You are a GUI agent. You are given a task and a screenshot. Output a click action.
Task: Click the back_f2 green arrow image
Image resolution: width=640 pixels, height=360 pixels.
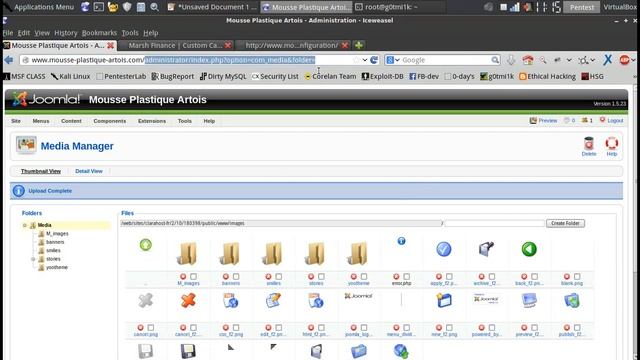tap(529, 249)
